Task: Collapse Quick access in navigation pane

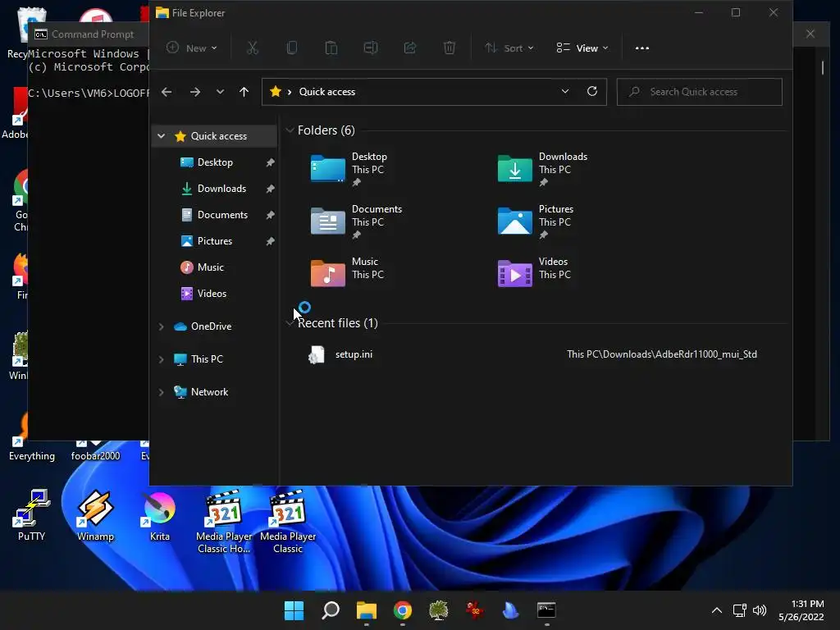Action: point(162,136)
